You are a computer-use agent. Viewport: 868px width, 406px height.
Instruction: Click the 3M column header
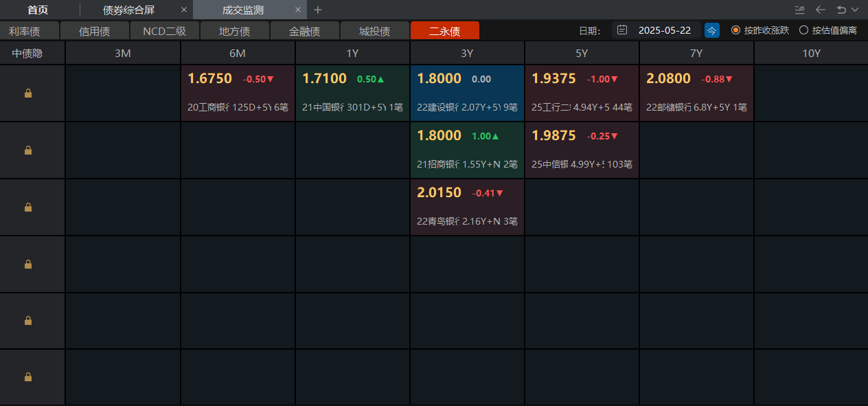(123, 53)
